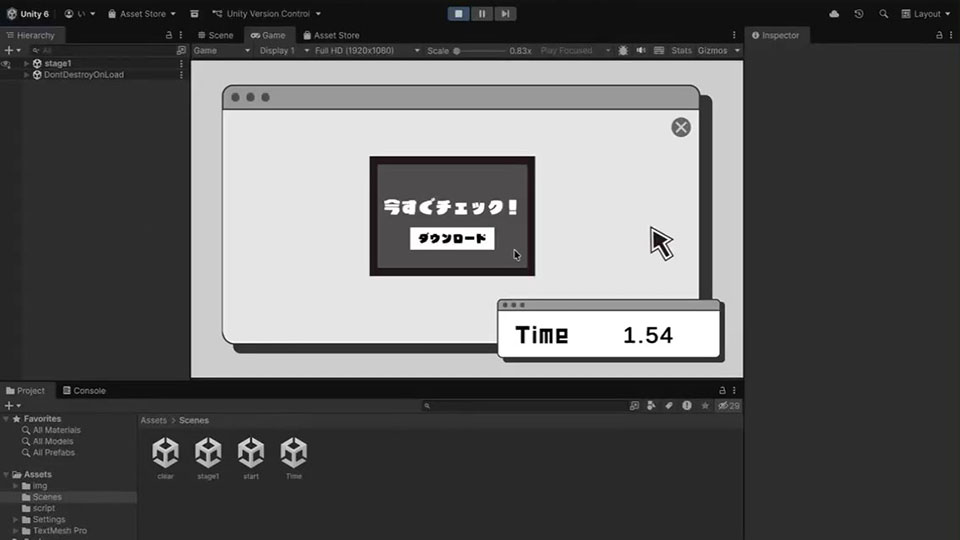Toggle the Inspector panel lock icon
The height and width of the screenshot is (540, 960).
pos(923,35)
